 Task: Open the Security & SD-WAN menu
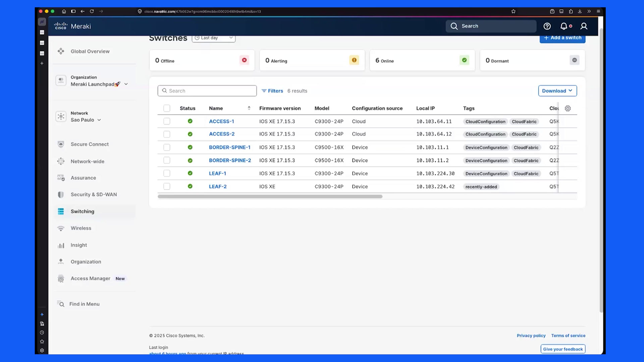click(94, 194)
